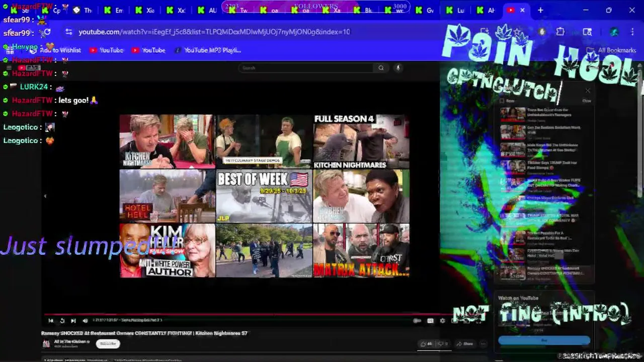
Task: Click the YouTube search magnifier button
Action: (381, 68)
